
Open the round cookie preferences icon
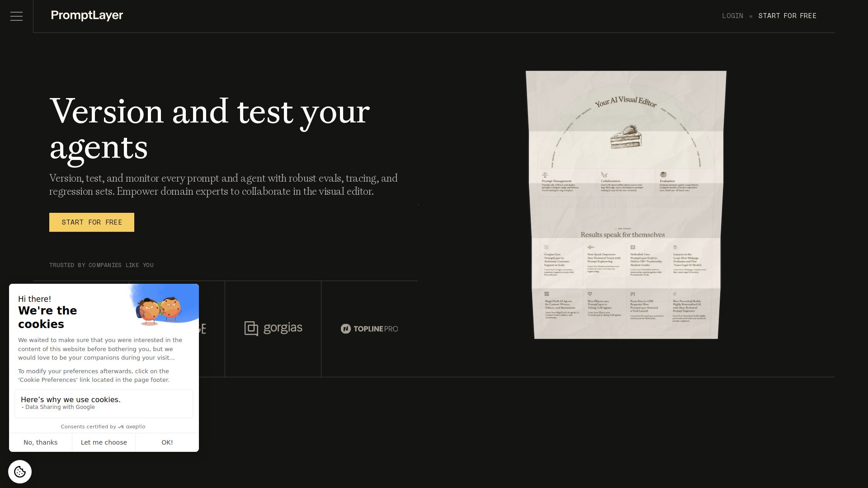point(20,472)
